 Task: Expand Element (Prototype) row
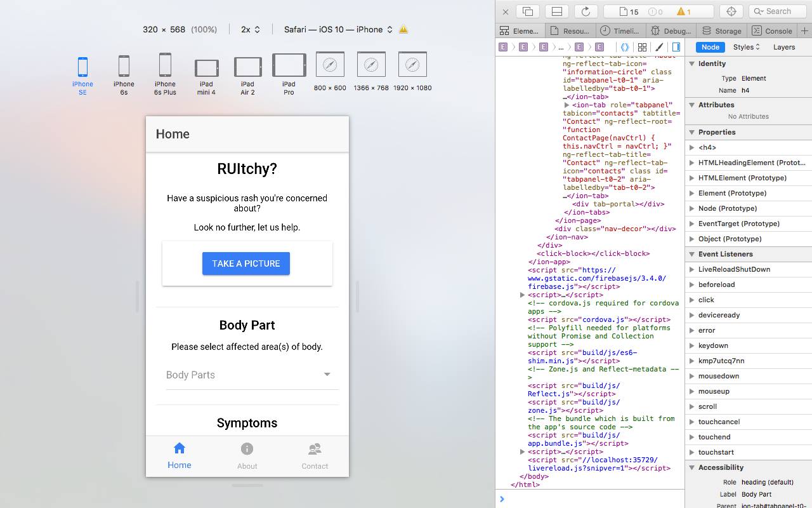[x=691, y=193]
